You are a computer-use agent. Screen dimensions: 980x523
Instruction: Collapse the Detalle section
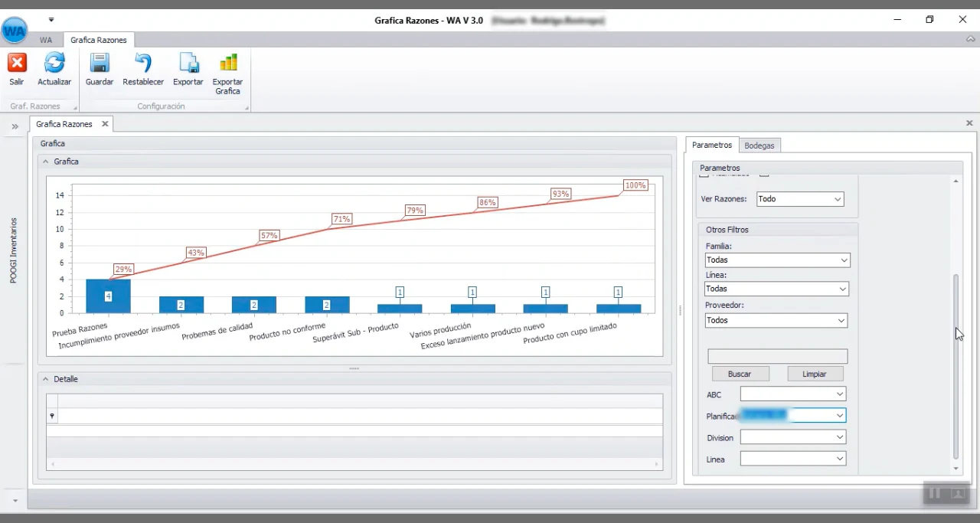click(x=45, y=379)
